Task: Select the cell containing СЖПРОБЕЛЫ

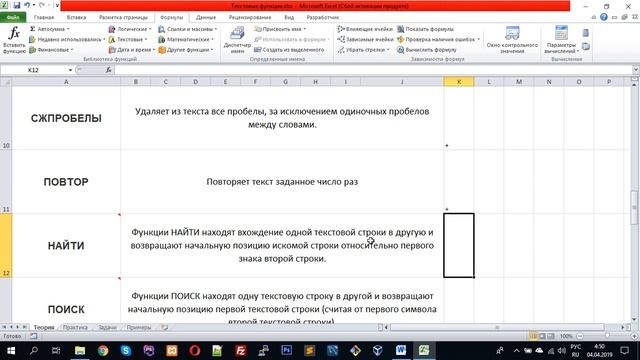Action: click(x=66, y=118)
